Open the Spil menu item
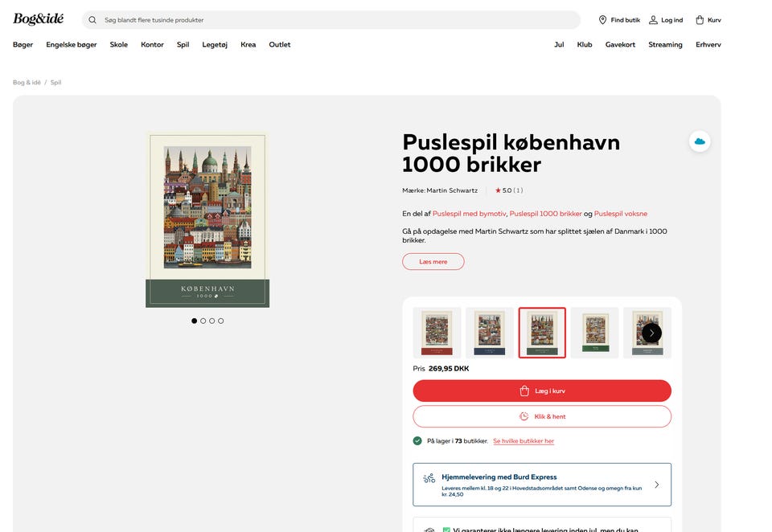 coord(183,44)
